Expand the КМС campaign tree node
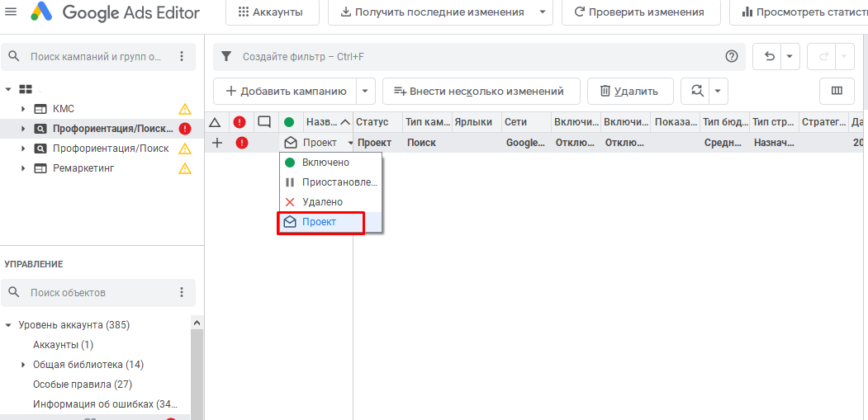 [23, 108]
